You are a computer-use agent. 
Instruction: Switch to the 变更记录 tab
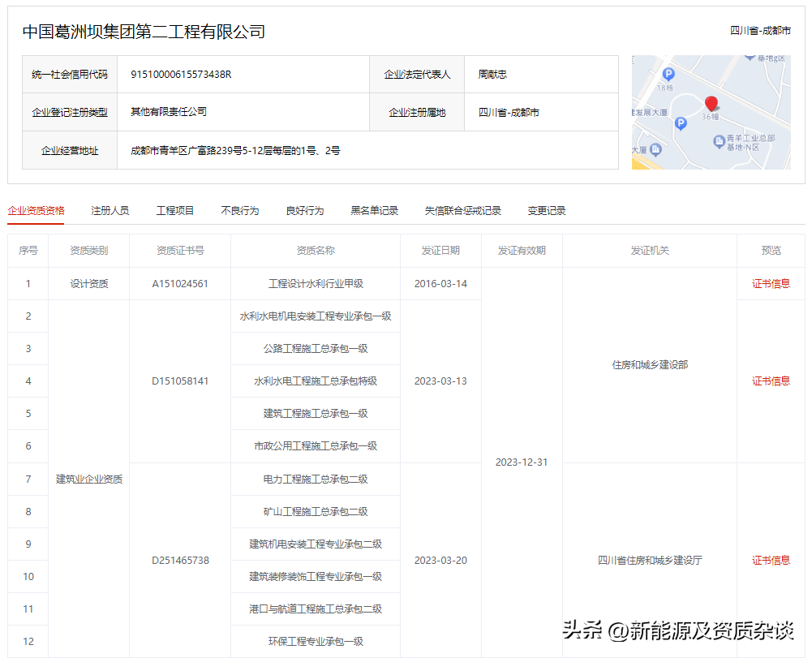click(x=547, y=210)
